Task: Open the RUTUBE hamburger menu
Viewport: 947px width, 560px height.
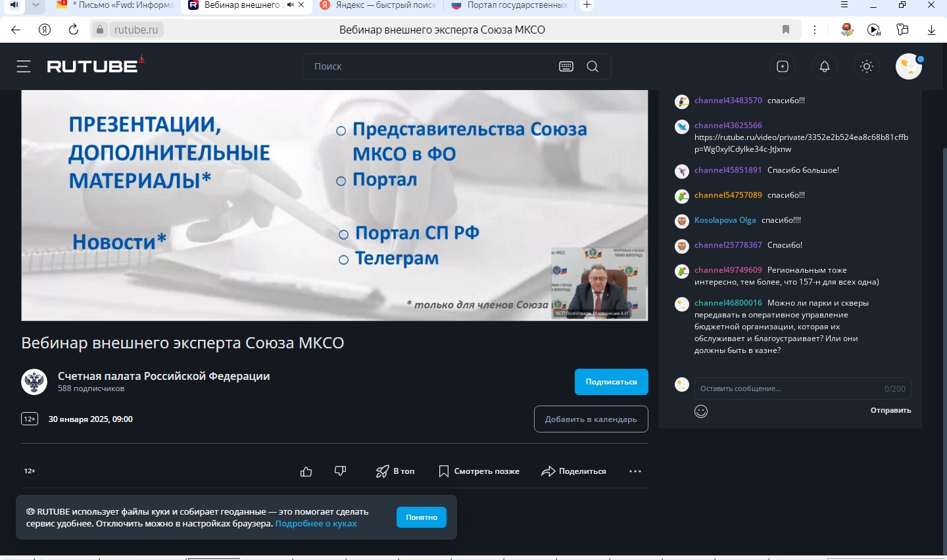Action: click(24, 66)
